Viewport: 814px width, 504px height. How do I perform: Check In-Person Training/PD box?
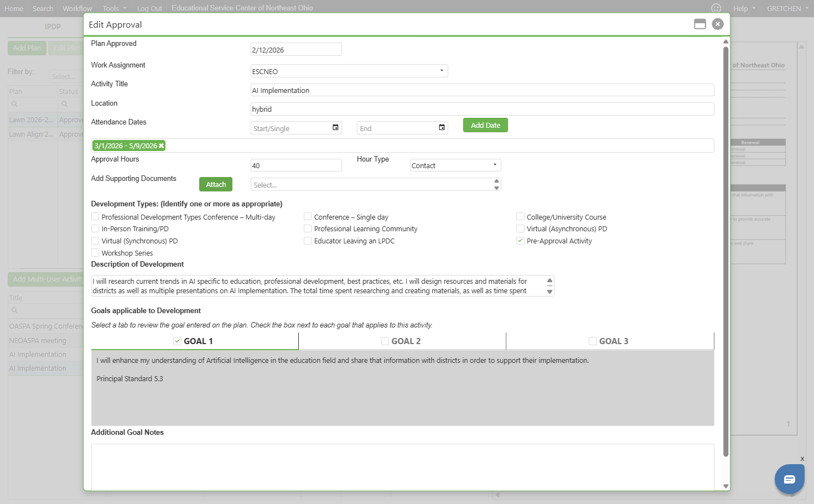tap(95, 228)
